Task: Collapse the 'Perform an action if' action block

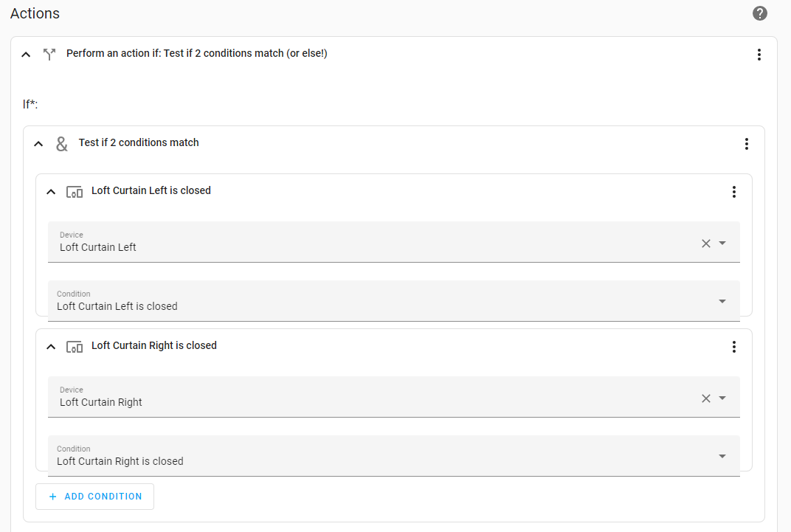Action: click(x=26, y=55)
